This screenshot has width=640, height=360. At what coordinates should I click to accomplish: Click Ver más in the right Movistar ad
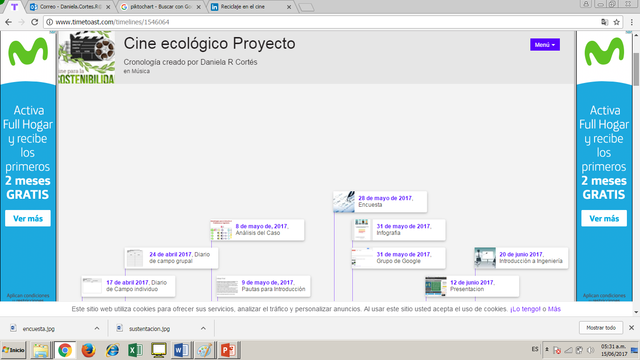click(x=604, y=218)
